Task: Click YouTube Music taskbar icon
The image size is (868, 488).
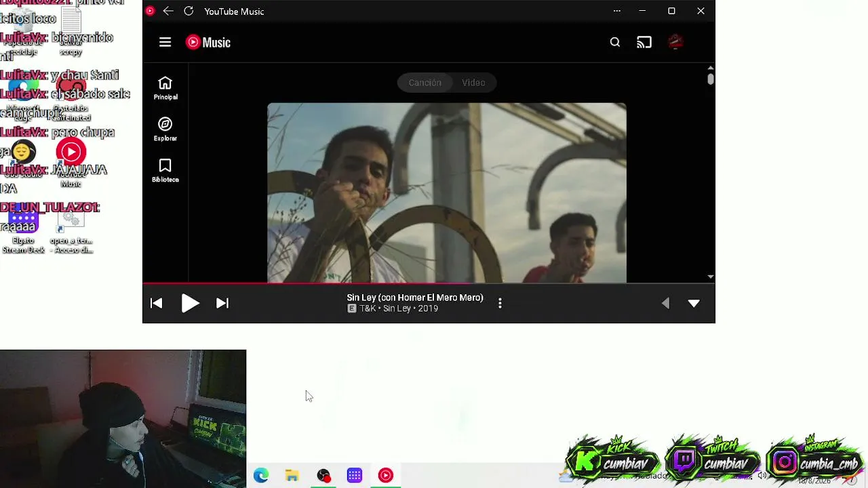Action: (x=386, y=476)
